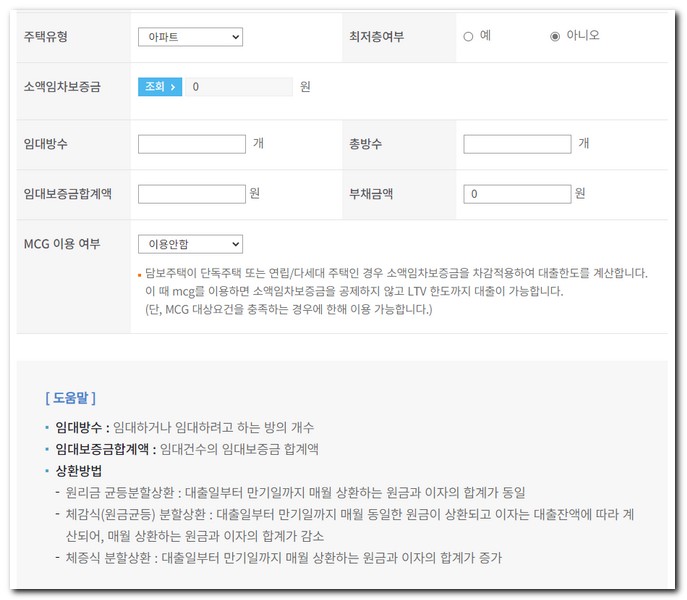The image size is (687, 600).
Task: Select the 예 radio button for 최저층여부
Action: point(468,36)
